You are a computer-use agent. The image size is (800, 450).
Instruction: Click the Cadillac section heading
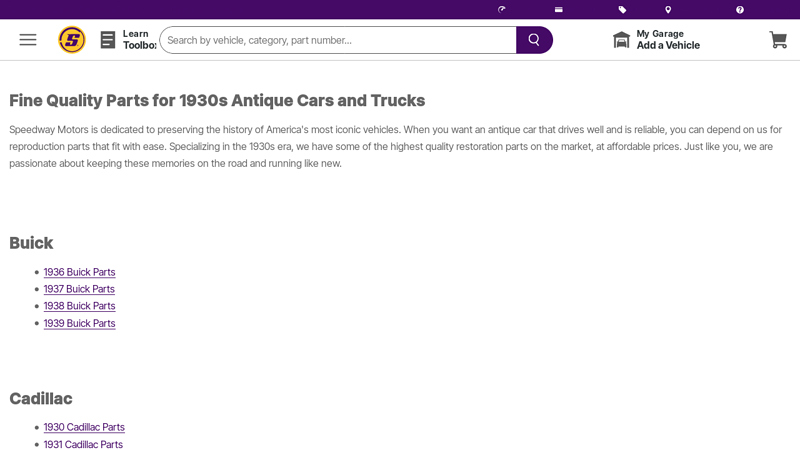(x=41, y=398)
